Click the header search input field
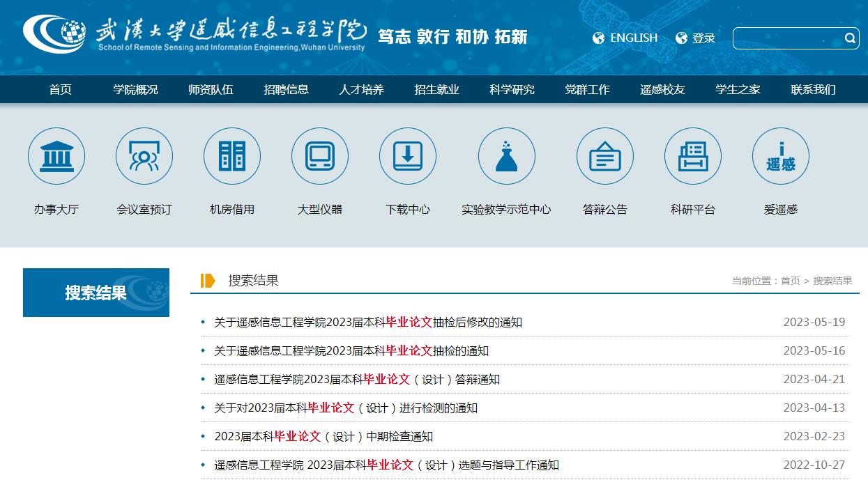 point(788,38)
